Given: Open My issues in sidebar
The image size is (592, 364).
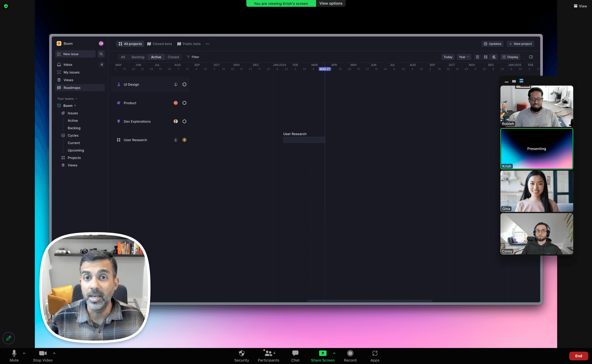Looking at the screenshot, I should pos(80,72).
